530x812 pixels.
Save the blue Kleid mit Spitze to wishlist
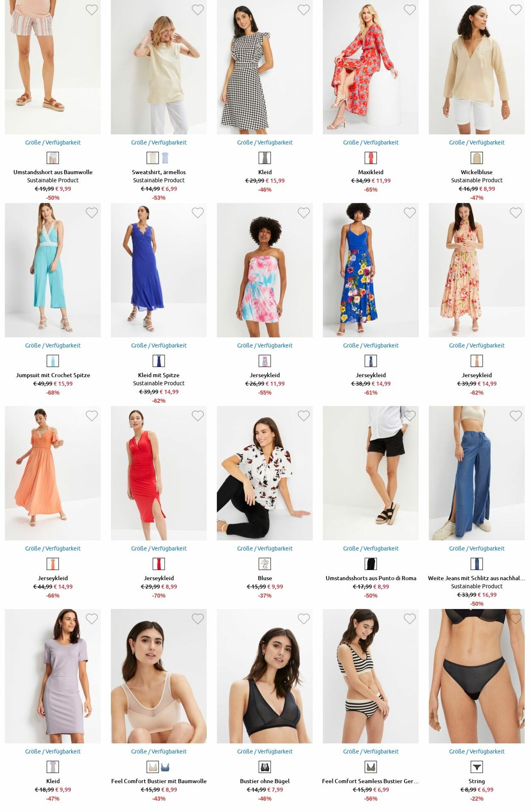click(x=198, y=213)
